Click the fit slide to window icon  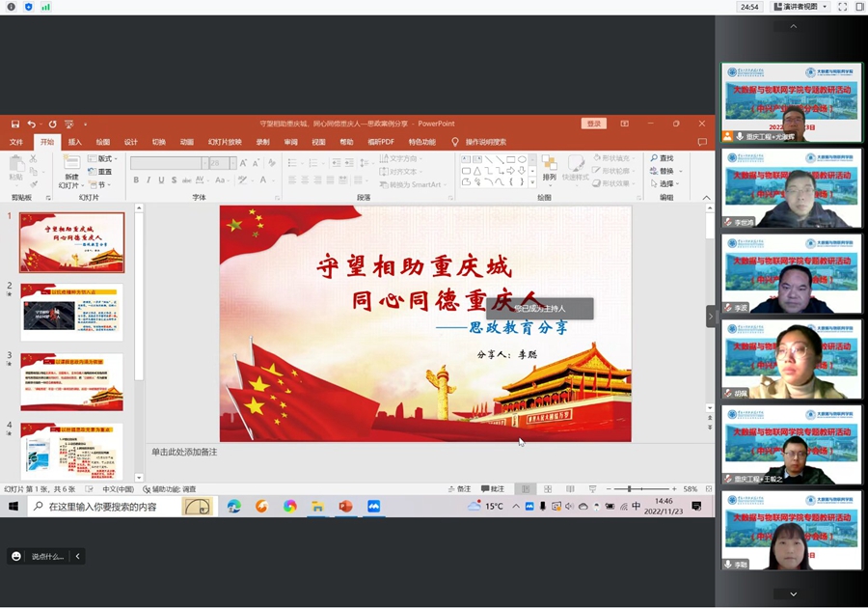point(709,489)
